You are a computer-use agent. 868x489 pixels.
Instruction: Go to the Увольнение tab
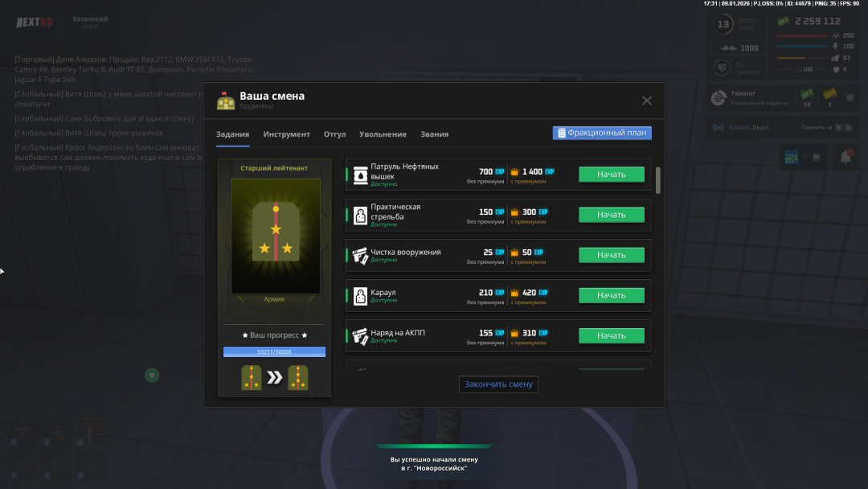(x=383, y=134)
